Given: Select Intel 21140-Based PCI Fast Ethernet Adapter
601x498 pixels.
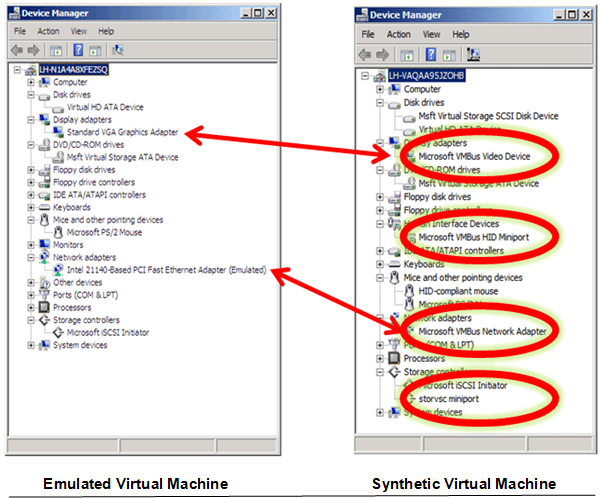Looking at the screenshot, I should tap(166, 270).
